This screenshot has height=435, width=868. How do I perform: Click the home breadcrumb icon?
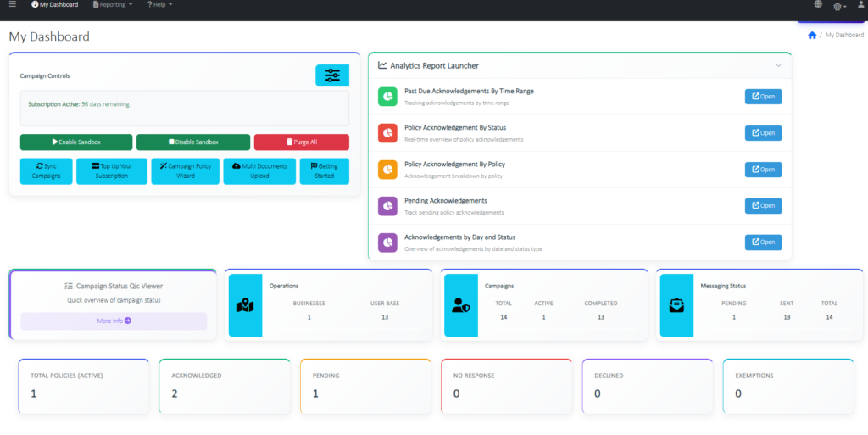(812, 35)
